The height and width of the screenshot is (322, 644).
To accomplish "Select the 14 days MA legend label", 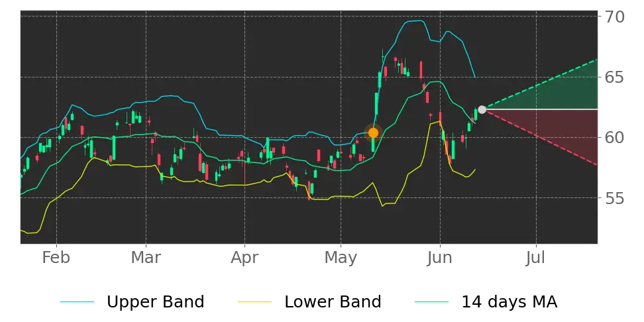I will [x=510, y=302].
